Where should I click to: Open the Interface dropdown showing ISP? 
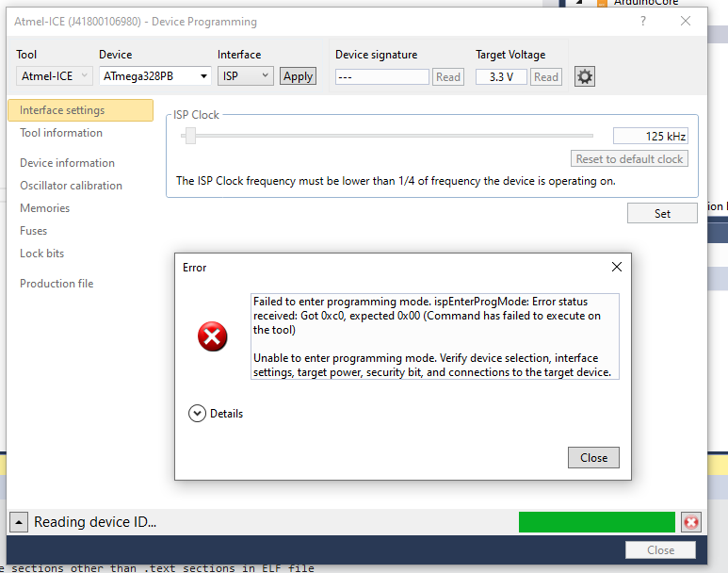(245, 76)
